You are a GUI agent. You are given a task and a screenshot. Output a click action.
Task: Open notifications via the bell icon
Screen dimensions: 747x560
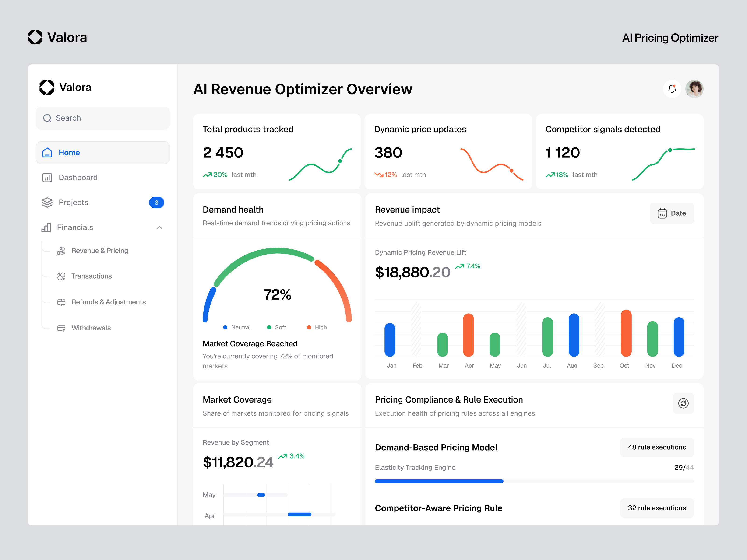(x=672, y=89)
